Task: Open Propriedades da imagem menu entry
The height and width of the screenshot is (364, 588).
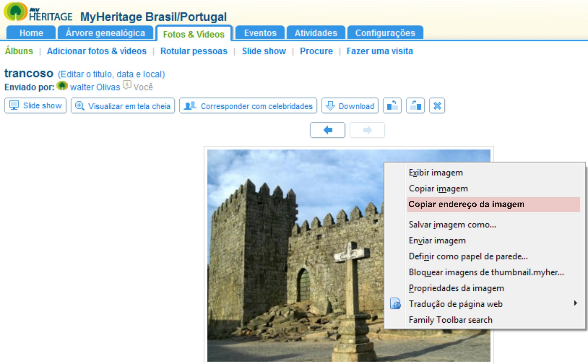Action: [456, 288]
